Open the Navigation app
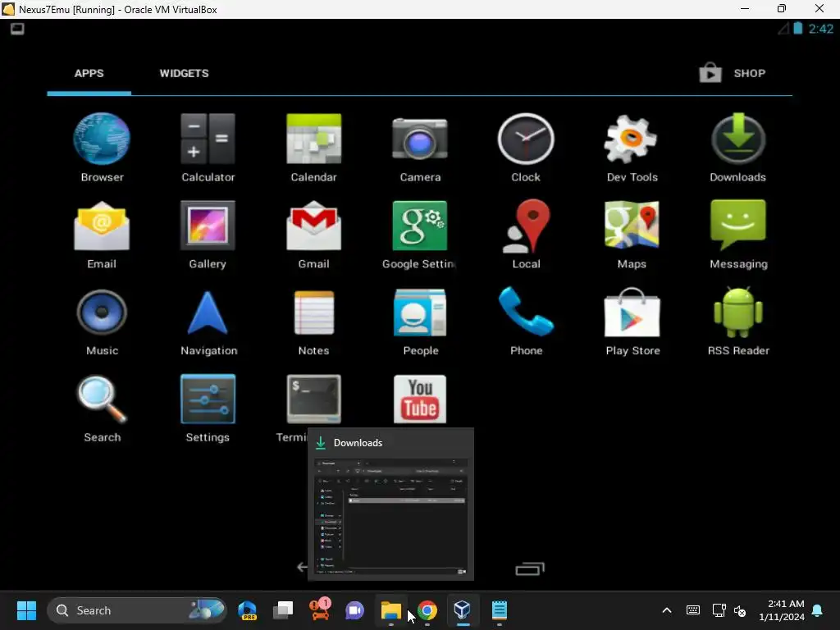This screenshot has height=630, width=840. click(x=208, y=321)
